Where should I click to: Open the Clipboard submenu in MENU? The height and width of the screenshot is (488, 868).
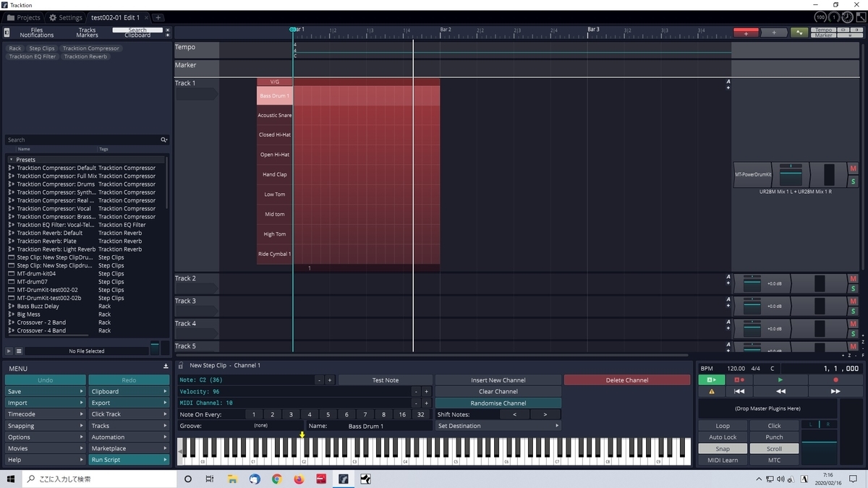pyautogui.click(x=128, y=391)
